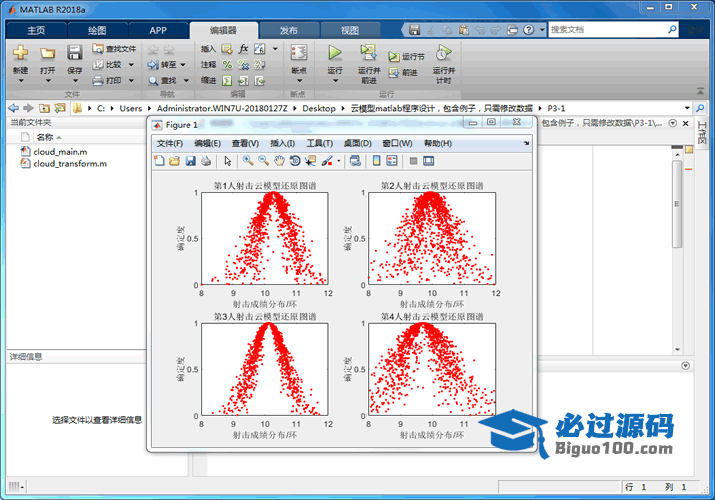The width and height of the screenshot is (715, 500).
Task: Click 运行并计时 (Run and Time) icon
Action: point(443,52)
